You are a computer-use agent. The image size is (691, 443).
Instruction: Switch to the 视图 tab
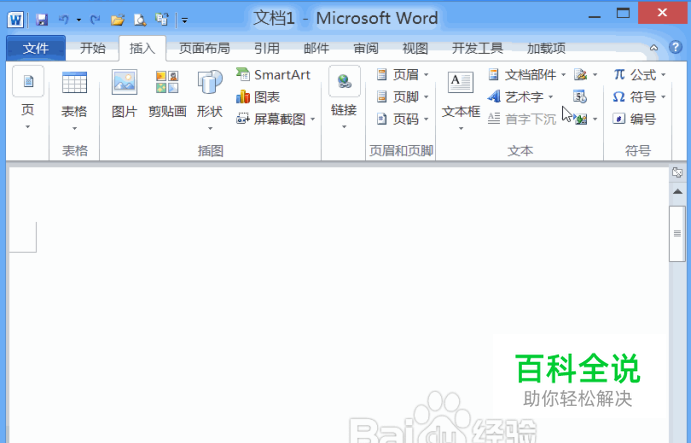(x=415, y=48)
